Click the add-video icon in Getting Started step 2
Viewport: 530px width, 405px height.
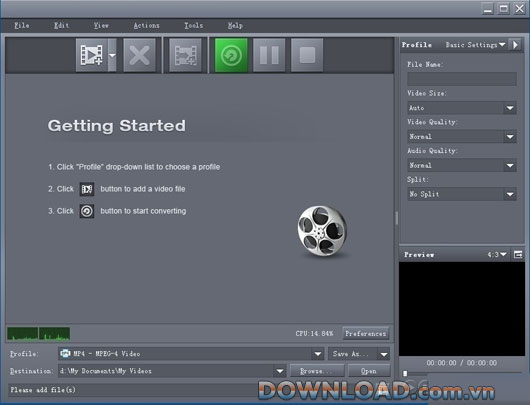click(x=87, y=189)
